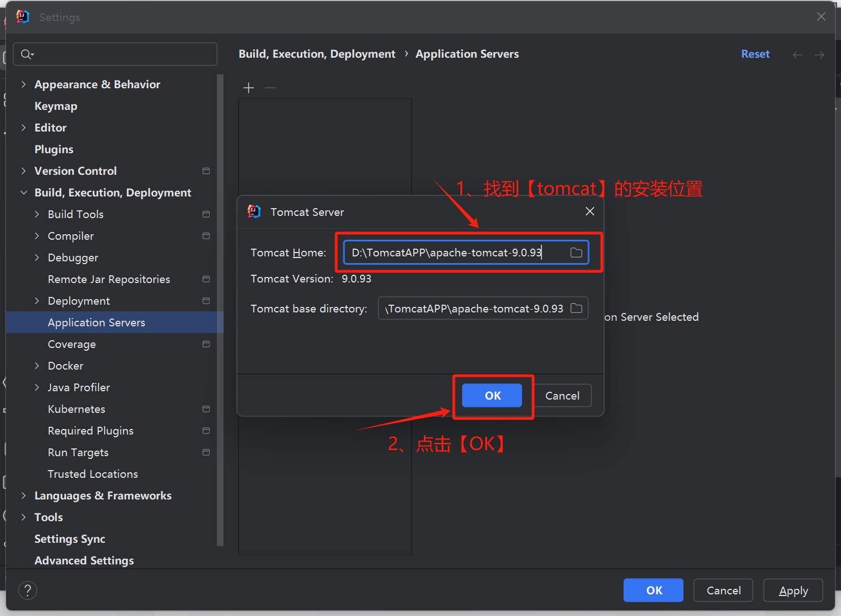Screen dimensions: 841x616
Task: Expand the Build Tools node
Action: 37,214
